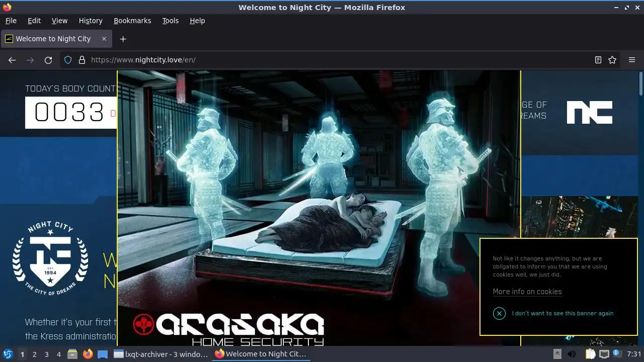Open the Edit menu
This screenshot has height=362, width=644.
coord(34,21)
